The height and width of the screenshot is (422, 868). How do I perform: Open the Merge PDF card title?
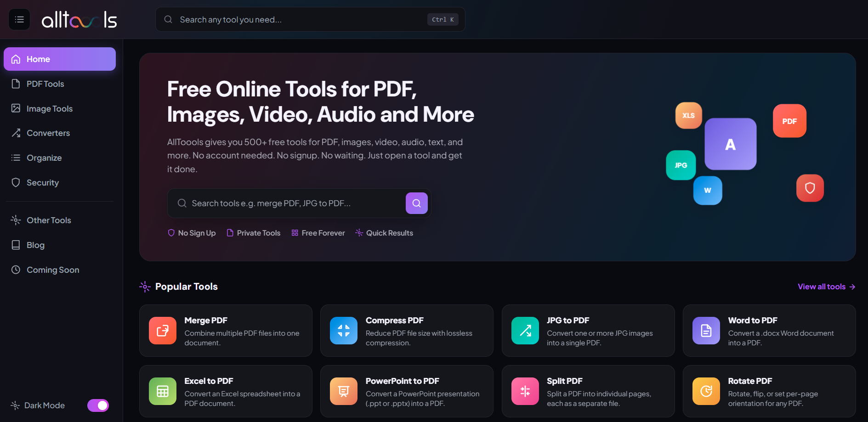point(206,321)
